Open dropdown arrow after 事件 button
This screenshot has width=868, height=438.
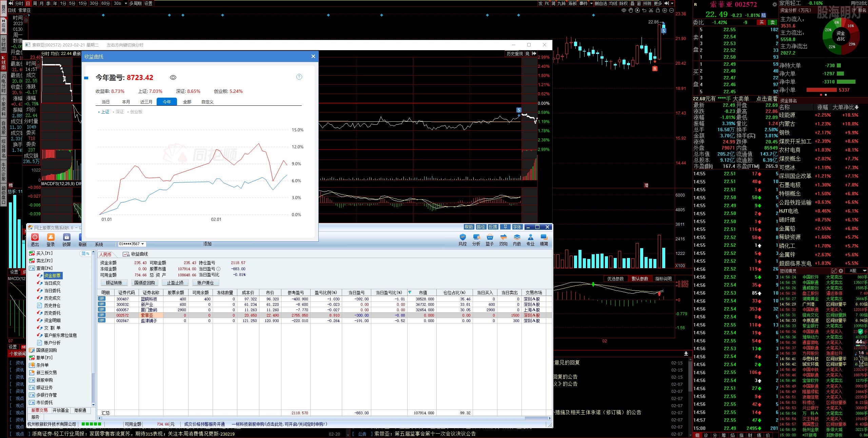[591, 3]
